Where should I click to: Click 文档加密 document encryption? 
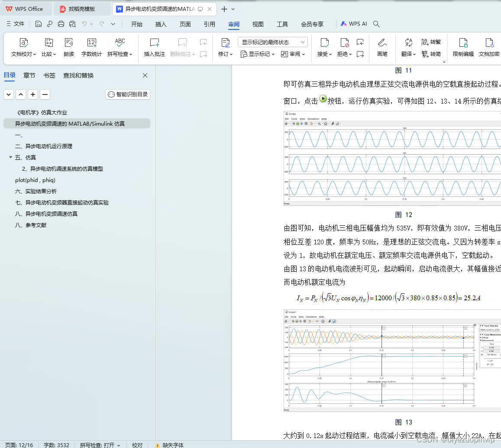tap(489, 47)
